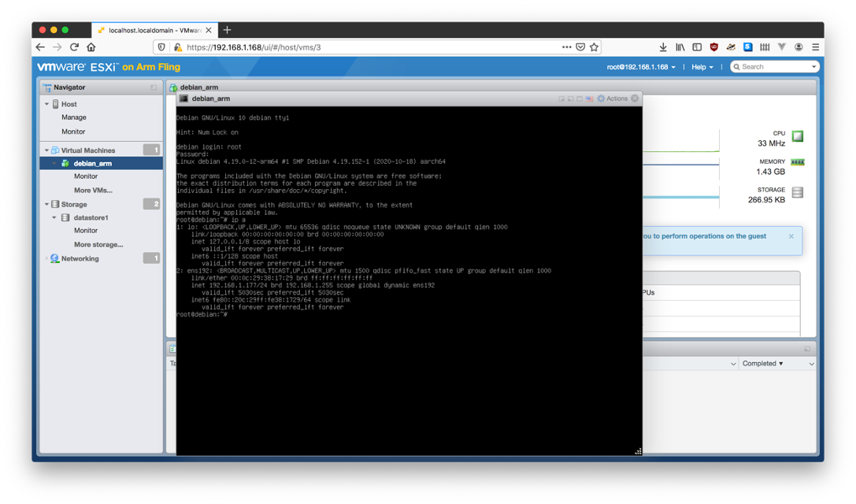Viewport: 856px width, 504px height.
Task: Select Networking in the Navigator
Action: 80,258
